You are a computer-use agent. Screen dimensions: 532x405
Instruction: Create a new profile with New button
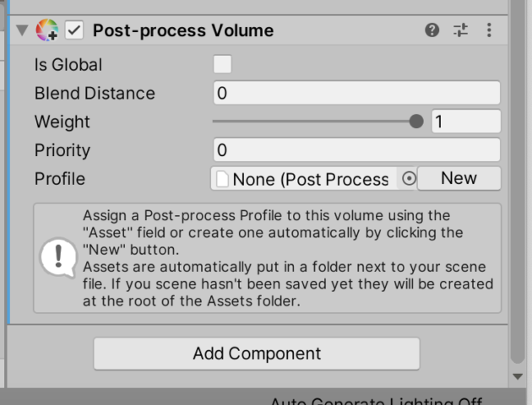pos(459,178)
